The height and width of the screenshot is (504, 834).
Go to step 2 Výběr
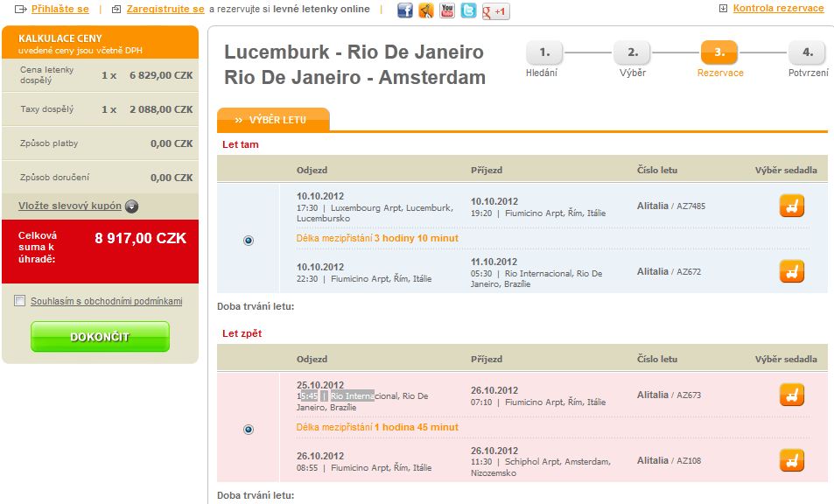pos(633,52)
